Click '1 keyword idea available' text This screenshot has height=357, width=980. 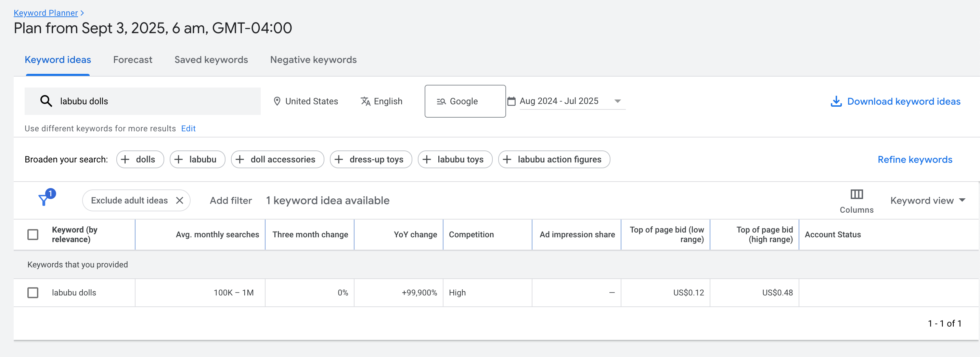(327, 200)
